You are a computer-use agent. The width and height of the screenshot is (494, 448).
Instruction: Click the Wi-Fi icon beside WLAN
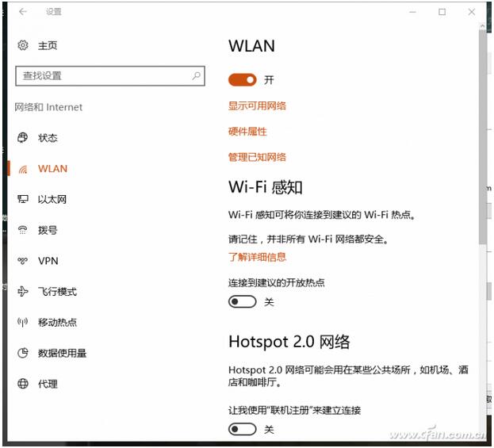pos(23,169)
